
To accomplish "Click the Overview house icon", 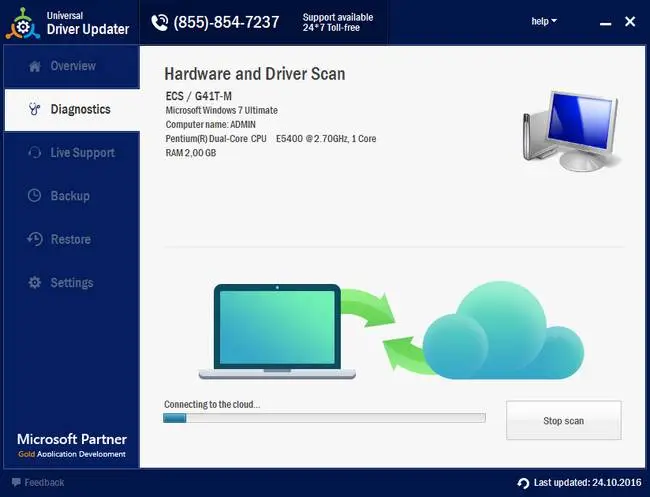I will point(35,66).
